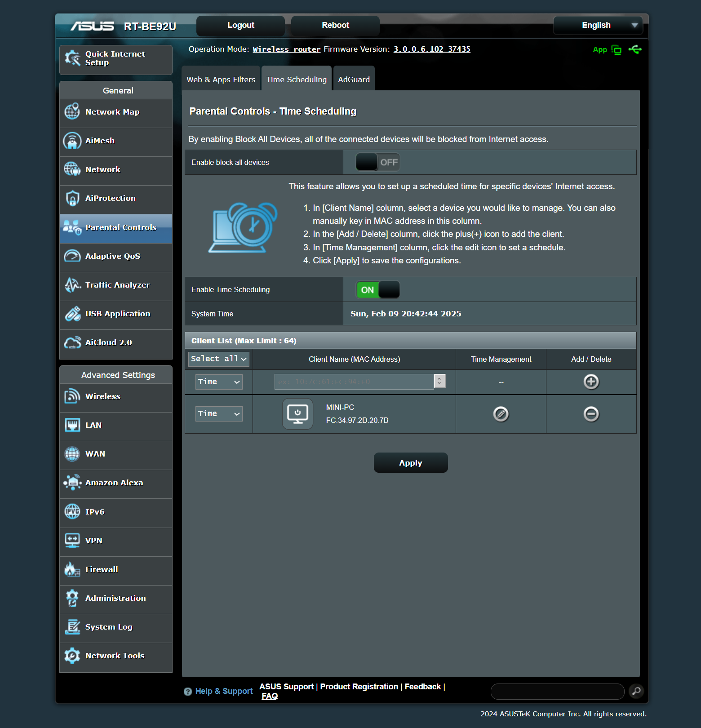Switch to the AdGuard tab
Image resolution: width=701 pixels, height=728 pixels.
click(354, 80)
